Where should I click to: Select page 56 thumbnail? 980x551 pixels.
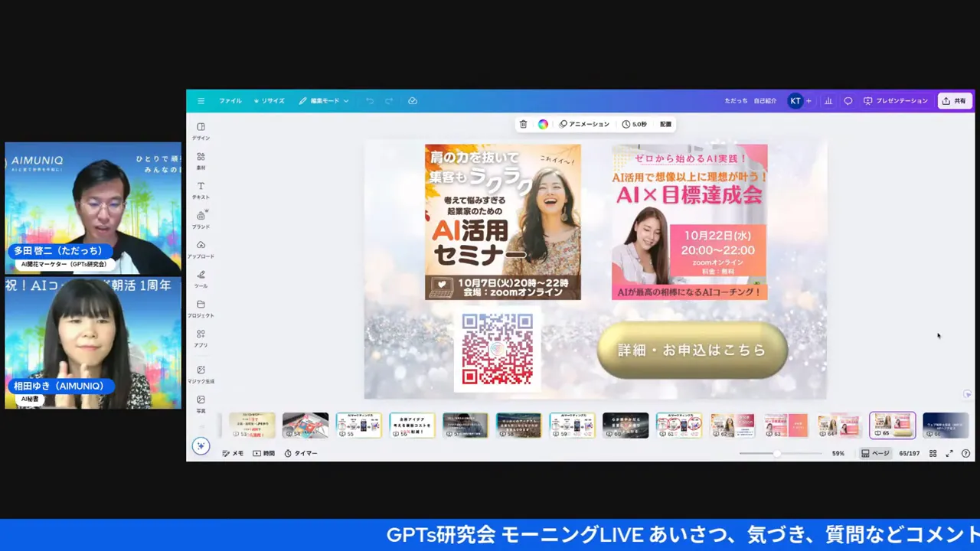coord(412,425)
